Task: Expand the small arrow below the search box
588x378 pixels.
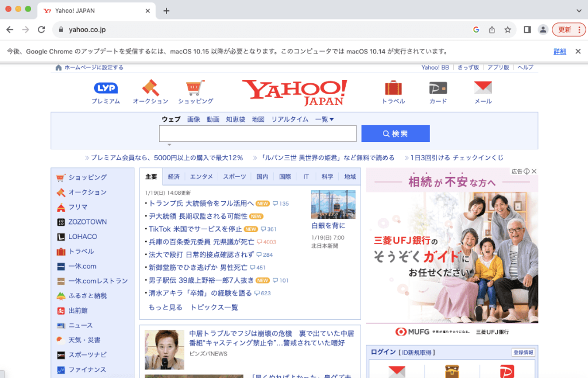Action: [169, 145]
